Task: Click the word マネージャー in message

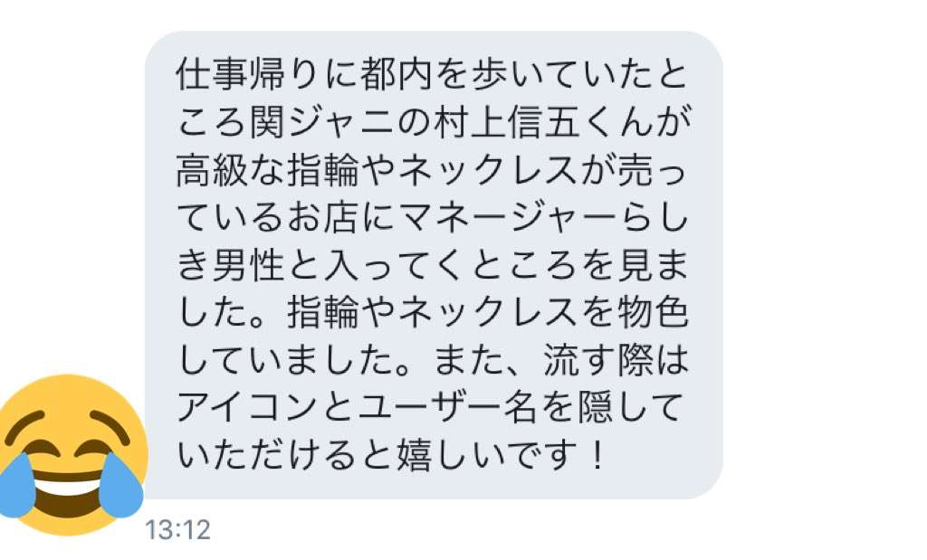Action: [x=507, y=219]
